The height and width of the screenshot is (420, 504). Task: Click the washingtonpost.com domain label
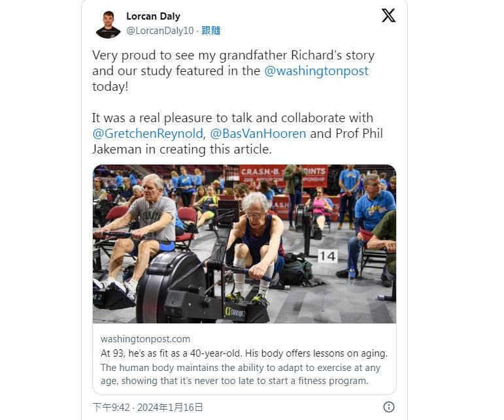(145, 339)
